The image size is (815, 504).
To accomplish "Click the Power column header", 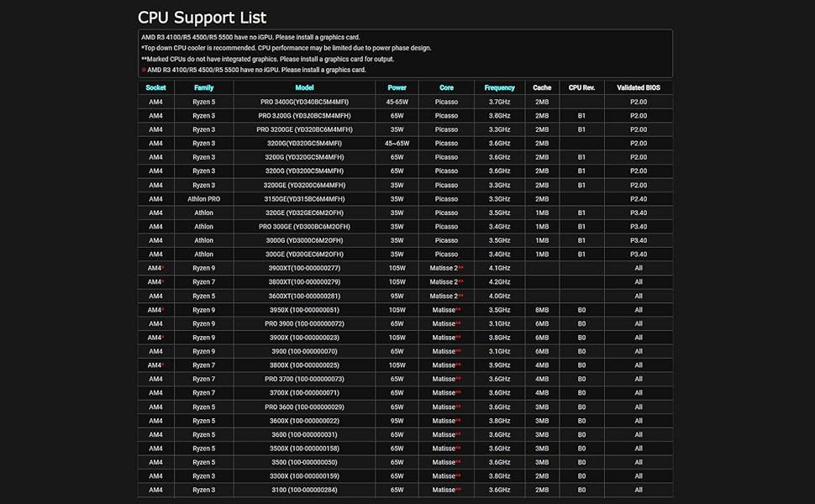I will coord(397,87).
